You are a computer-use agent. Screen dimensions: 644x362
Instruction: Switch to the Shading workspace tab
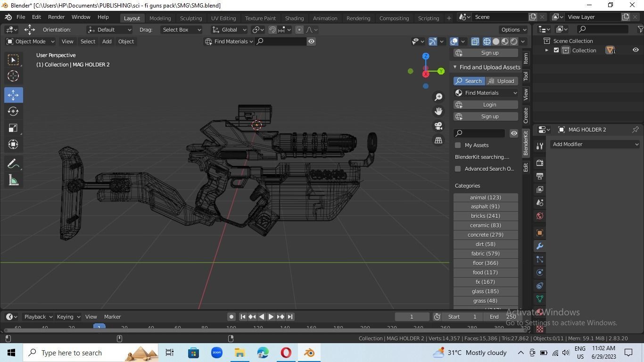(294, 18)
